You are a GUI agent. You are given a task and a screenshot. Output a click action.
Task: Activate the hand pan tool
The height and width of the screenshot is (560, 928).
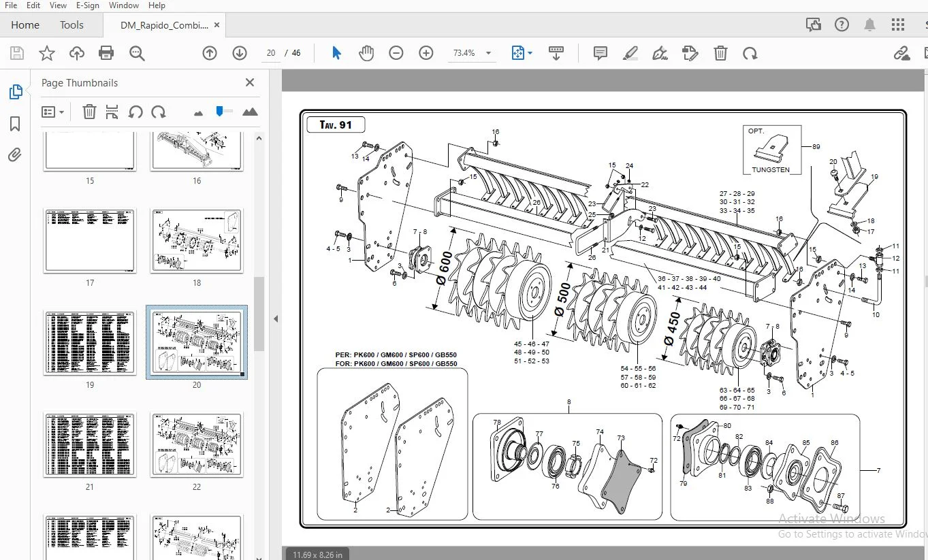click(x=366, y=53)
